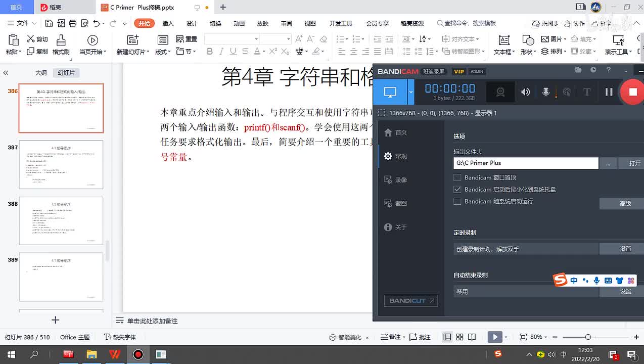Start slideshow from current slide (当页开始)
644x364 pixels.
click(93, 45)
